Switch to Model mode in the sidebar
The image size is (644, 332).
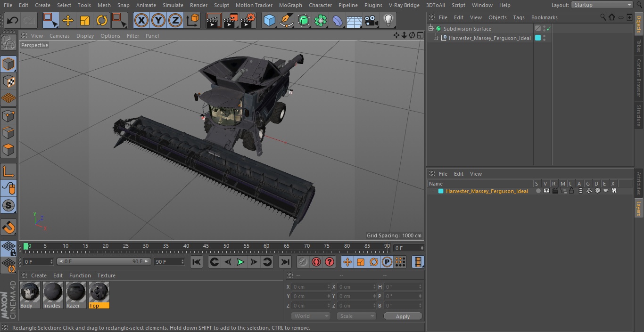pos(8,64)
